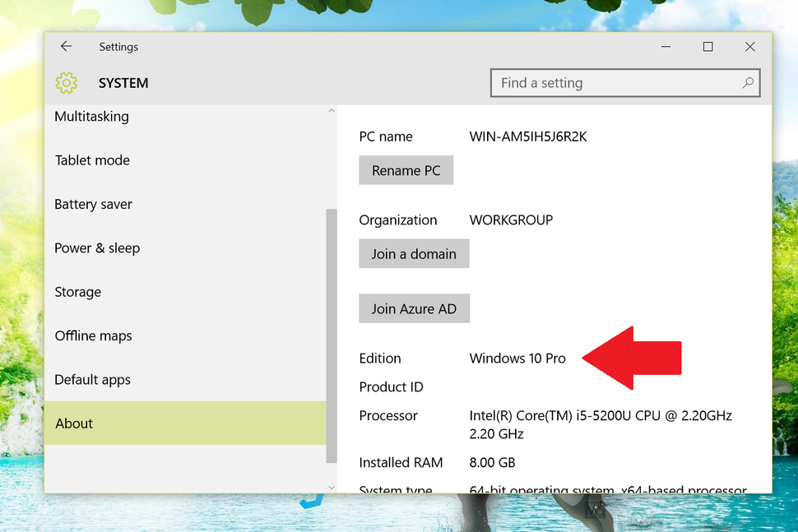Open the About settings page
Image resolution: width=798 pixels, height=532 pixels.
(x=74, y=423)
